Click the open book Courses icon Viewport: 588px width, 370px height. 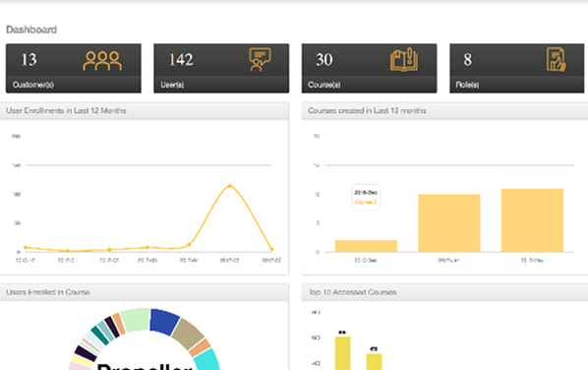coord(404,59)
